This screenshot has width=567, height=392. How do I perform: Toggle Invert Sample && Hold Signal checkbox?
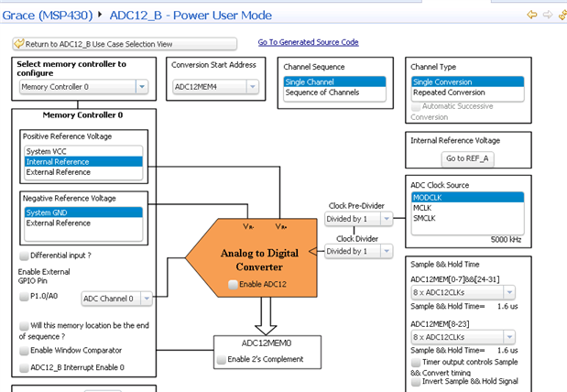click(x=416, y=382)
